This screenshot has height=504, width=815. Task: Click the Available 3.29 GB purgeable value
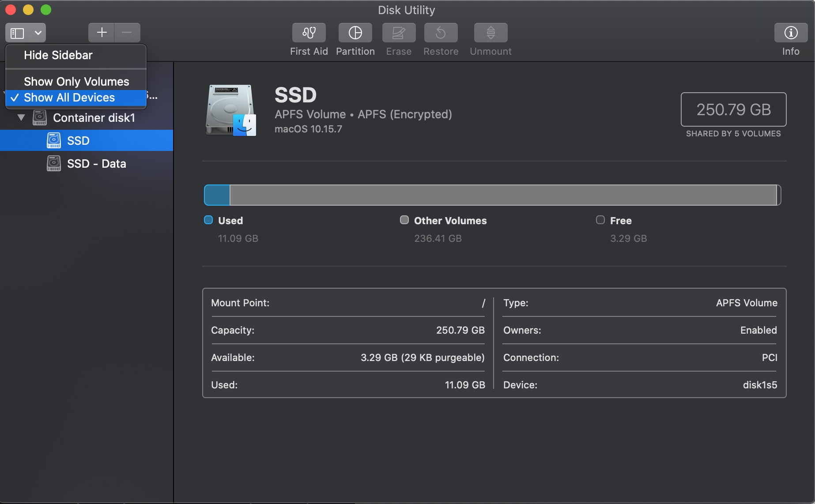pyautogui.click(x=423, y=357)
